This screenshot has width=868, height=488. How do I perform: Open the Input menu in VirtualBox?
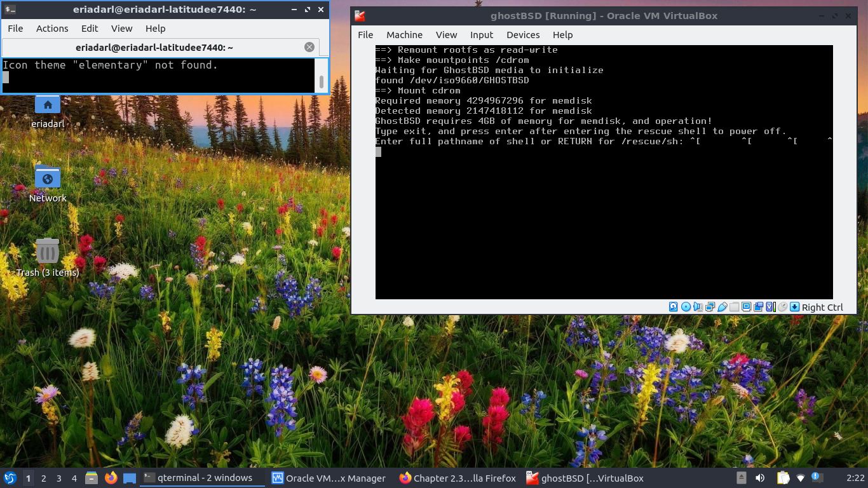tap(482, 35)
